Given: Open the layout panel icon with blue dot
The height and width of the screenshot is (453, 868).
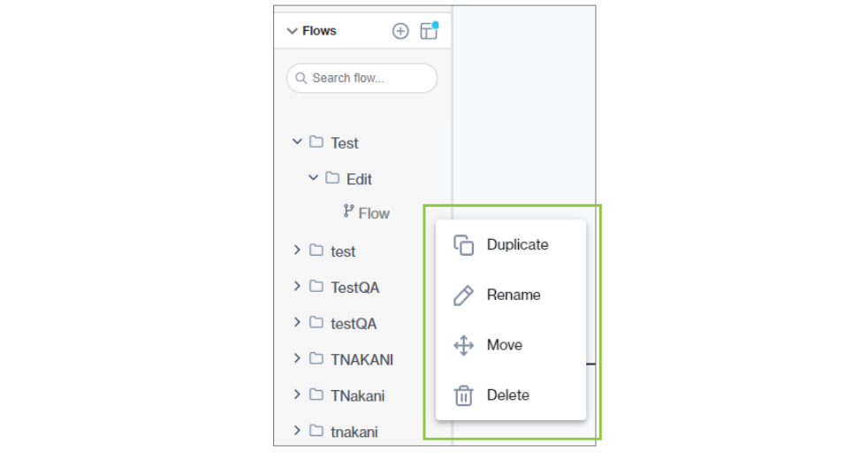Looking at the screenshot, I should click(429, 31).
